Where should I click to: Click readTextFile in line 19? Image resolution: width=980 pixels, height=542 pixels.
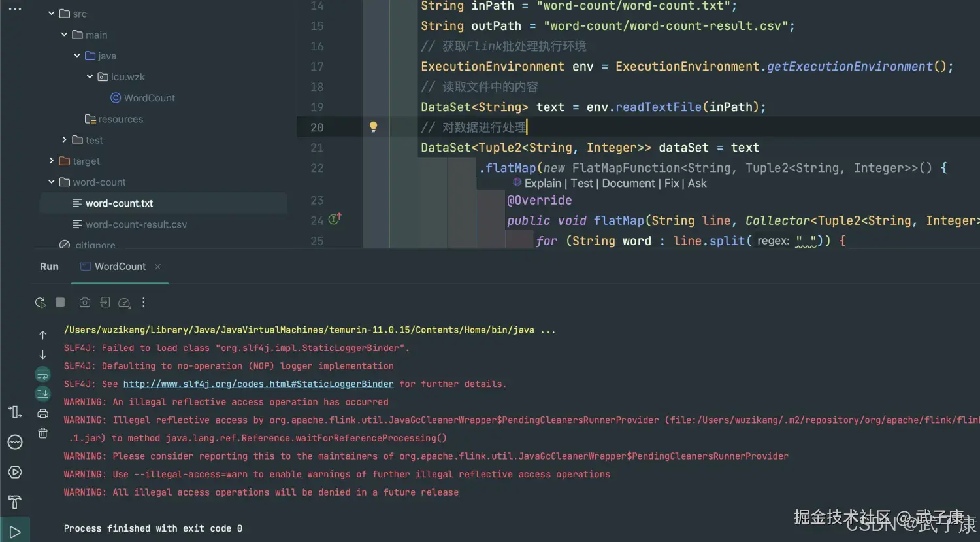[659, 107]
